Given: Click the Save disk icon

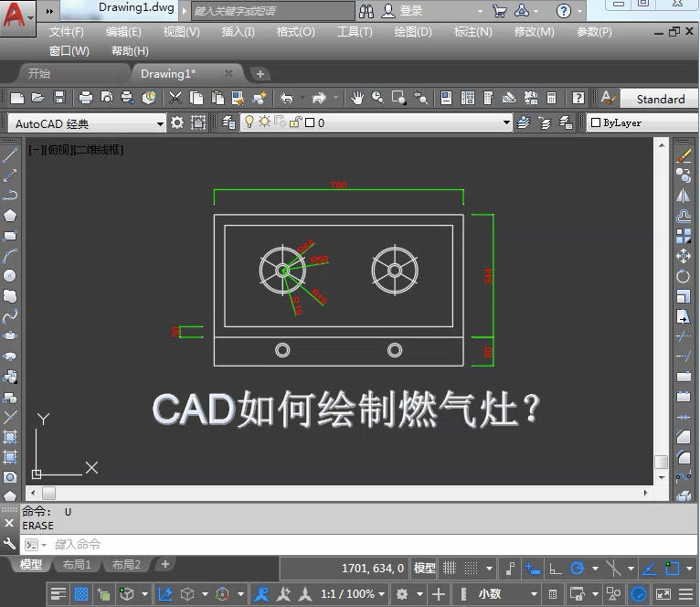Looking at the screenshot, I should pyautogui.click(x=59, y=98).
